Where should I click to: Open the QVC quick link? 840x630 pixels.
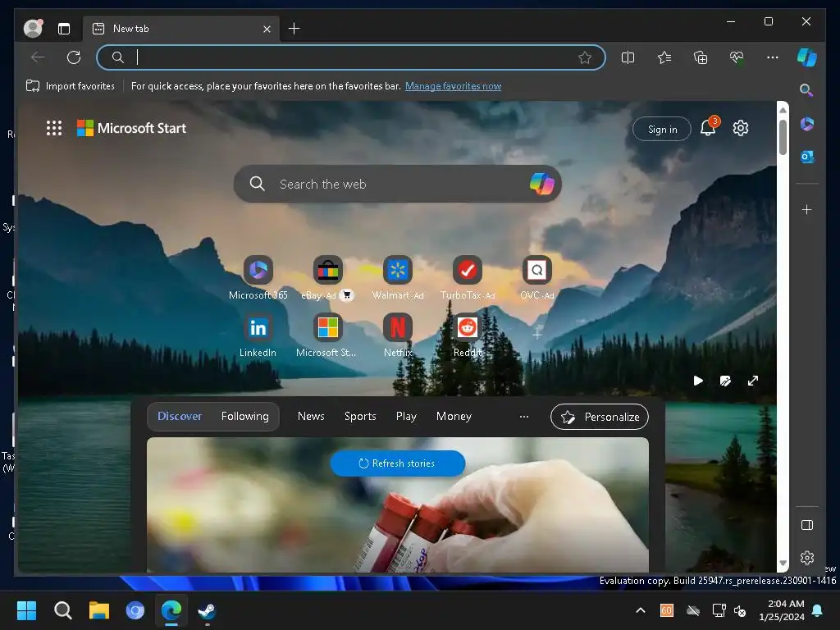[536, 277]
